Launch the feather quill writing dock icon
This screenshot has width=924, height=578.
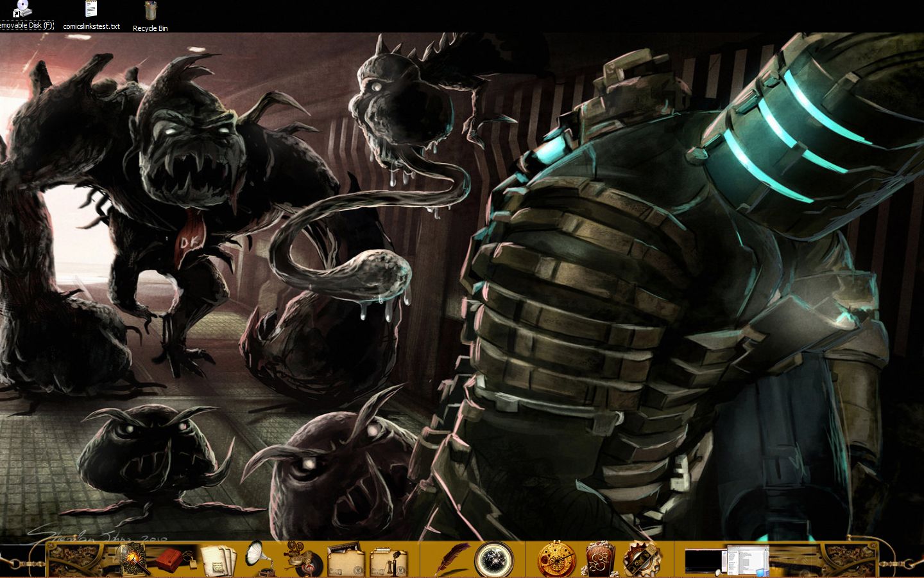tap(452, 559)
